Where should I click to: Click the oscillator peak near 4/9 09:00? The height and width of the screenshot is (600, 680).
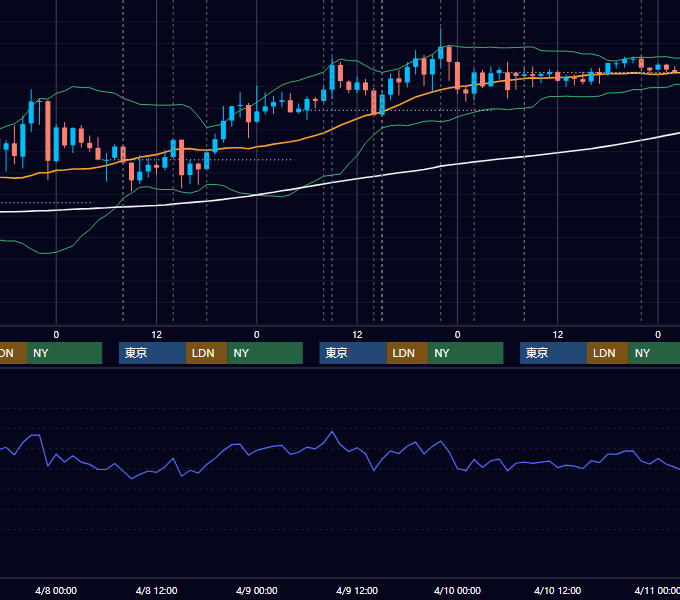coord(332,432)
